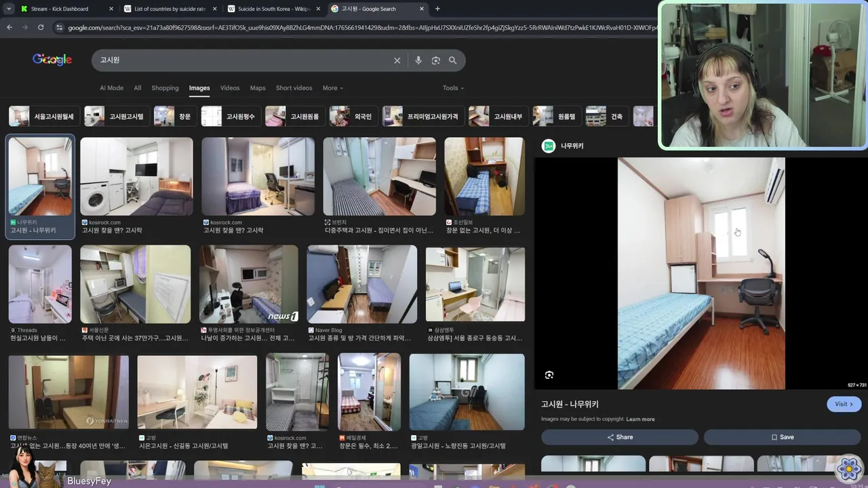
Task: Open new browser tab with plus icon
Action: click(x=437, y=9)
